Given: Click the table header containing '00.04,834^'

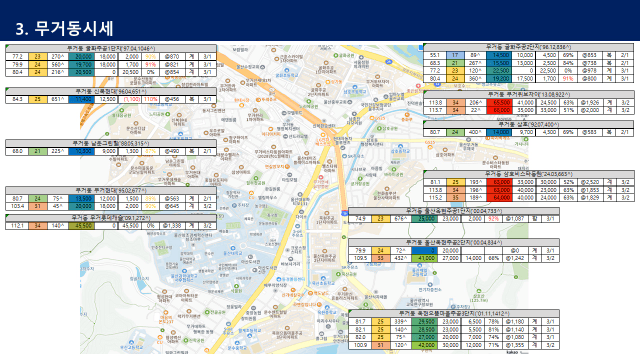Looking at the screenshot, I should point(454,242).
